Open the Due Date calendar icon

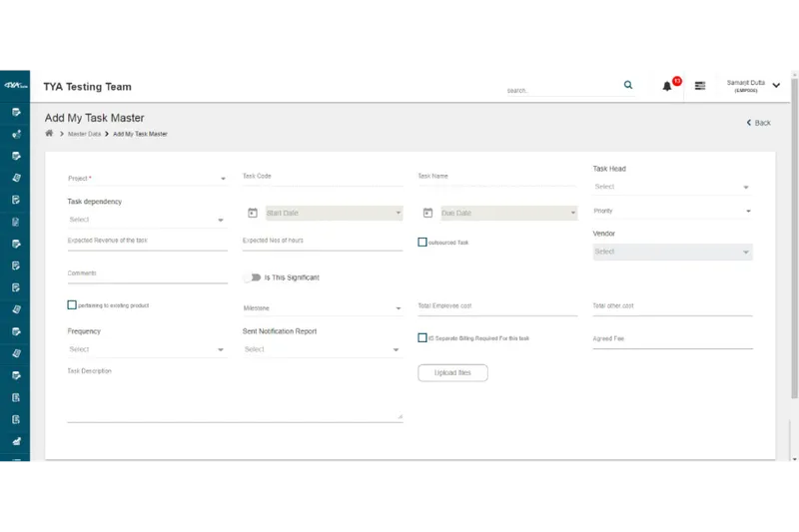point(427,213)
